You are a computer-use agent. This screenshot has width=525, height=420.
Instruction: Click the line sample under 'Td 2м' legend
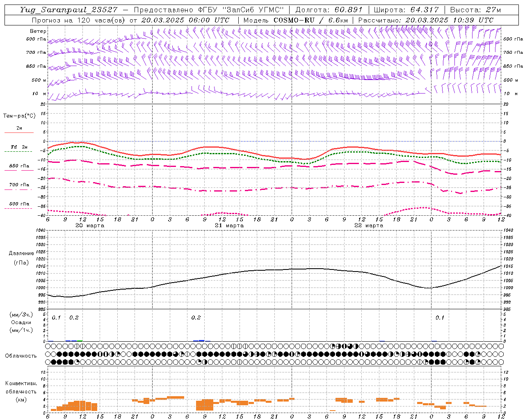18,152
